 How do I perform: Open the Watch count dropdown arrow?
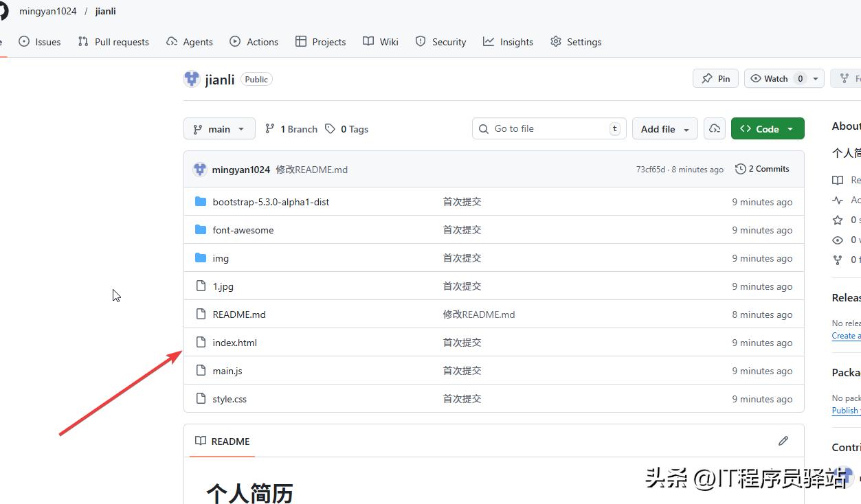[815, 78]
